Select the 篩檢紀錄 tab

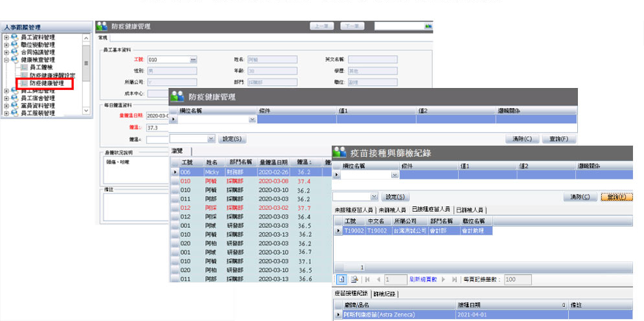pos(385,294)
